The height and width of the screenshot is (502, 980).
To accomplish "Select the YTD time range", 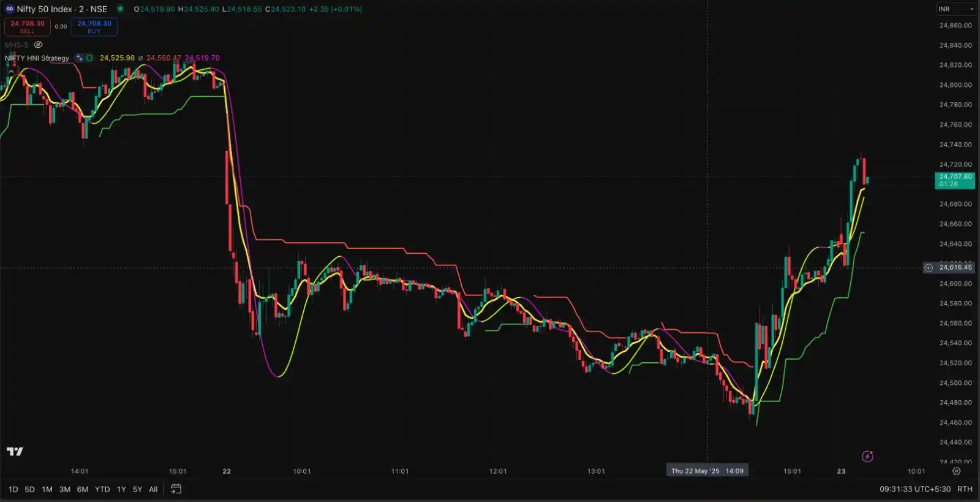I will (102, 489).
